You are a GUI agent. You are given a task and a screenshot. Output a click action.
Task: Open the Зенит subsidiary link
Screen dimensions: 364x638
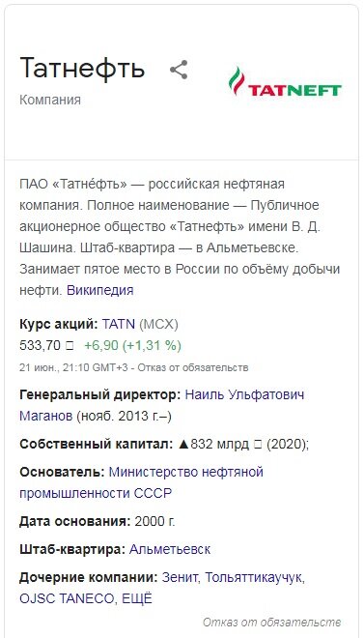[x=181, y=577]
